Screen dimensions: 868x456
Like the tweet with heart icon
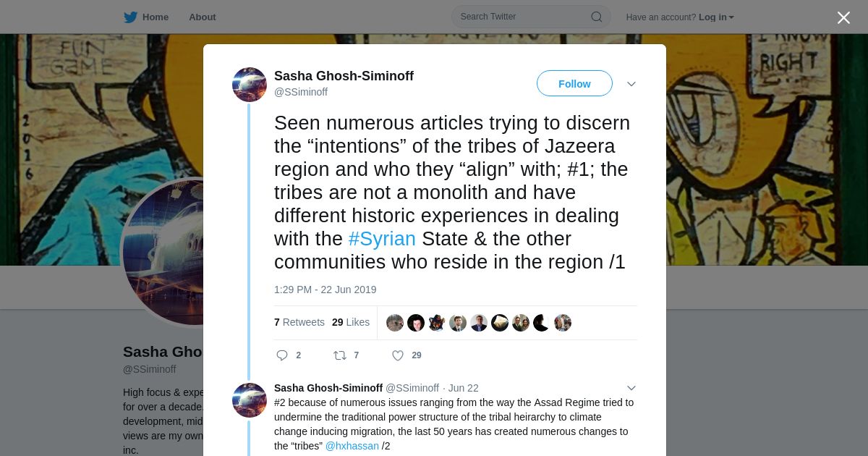398,355
